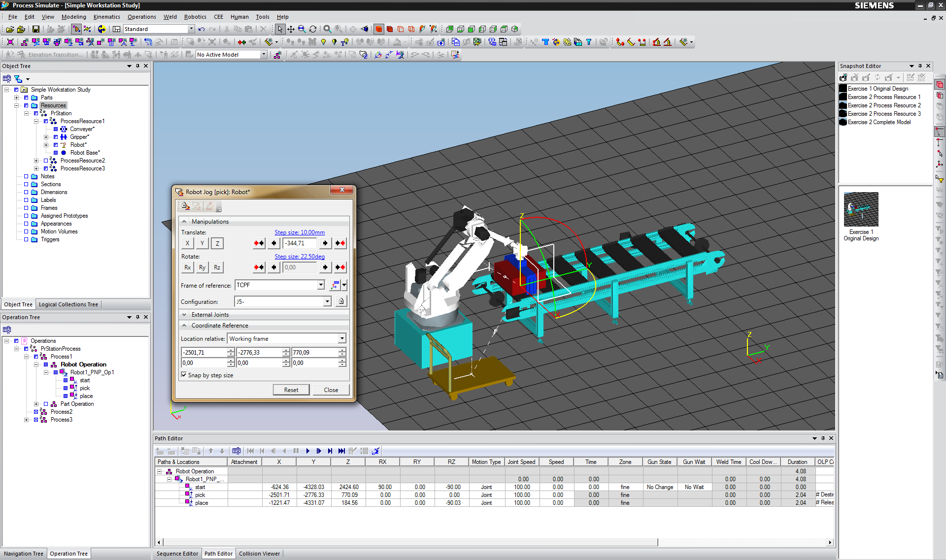Click the open folder icon in toolbar
The image size is (946, 560).
(x=10, y=29)
